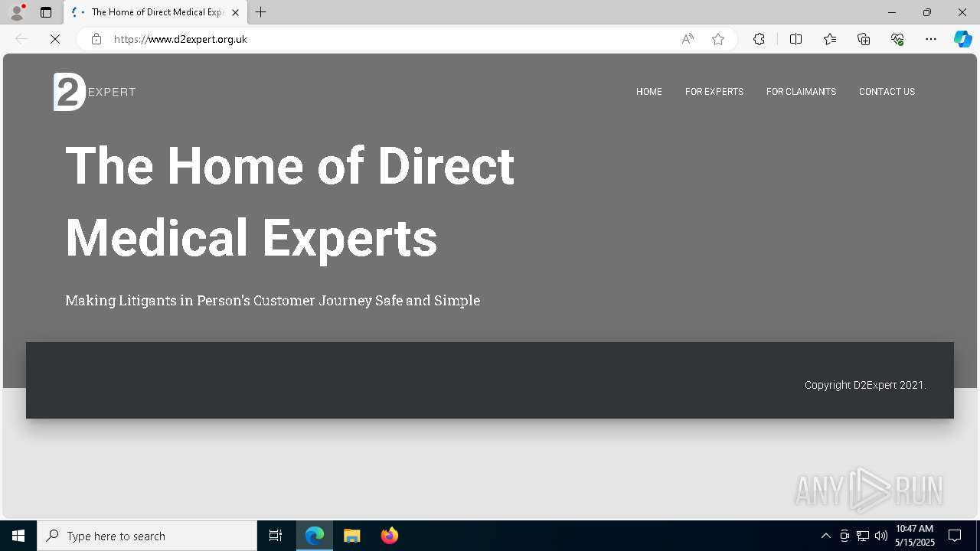980x551 pixels.
Task: Open Settings and more ellipsis menu
Action: (x=931, y=39)
